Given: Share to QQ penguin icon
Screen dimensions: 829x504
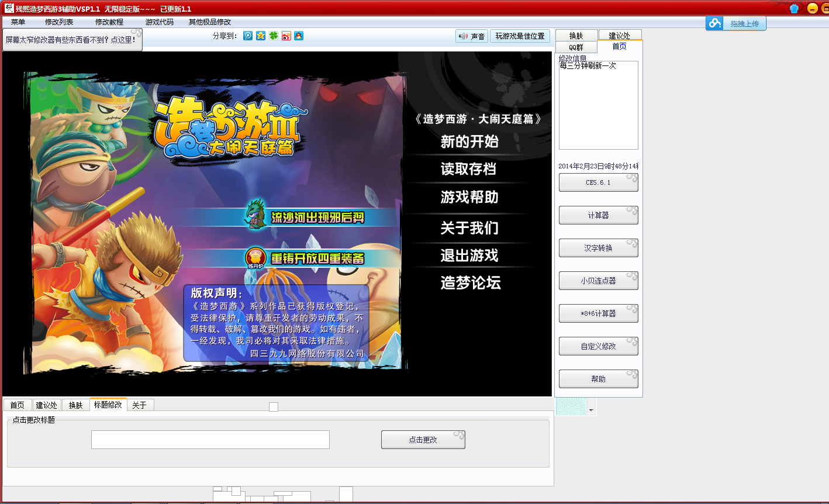Looking at the screenshot, I should [299, 36].
